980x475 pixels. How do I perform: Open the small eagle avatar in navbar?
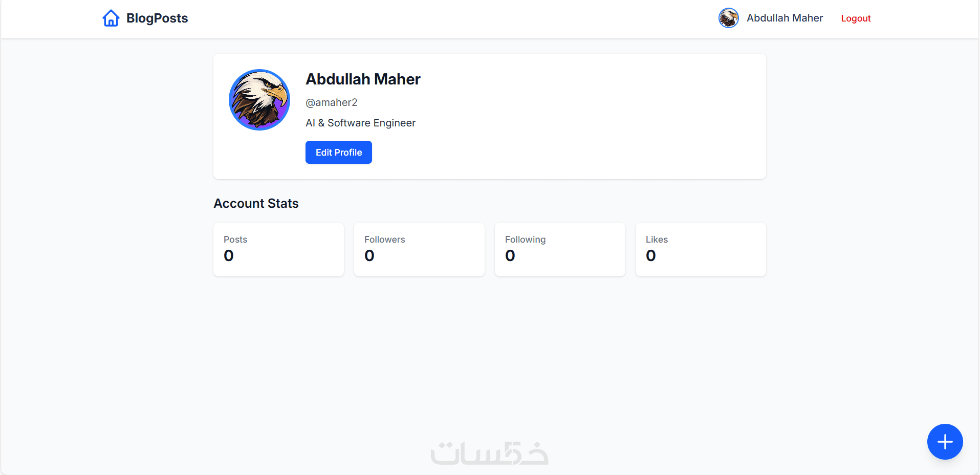click(x=728, y=18)
